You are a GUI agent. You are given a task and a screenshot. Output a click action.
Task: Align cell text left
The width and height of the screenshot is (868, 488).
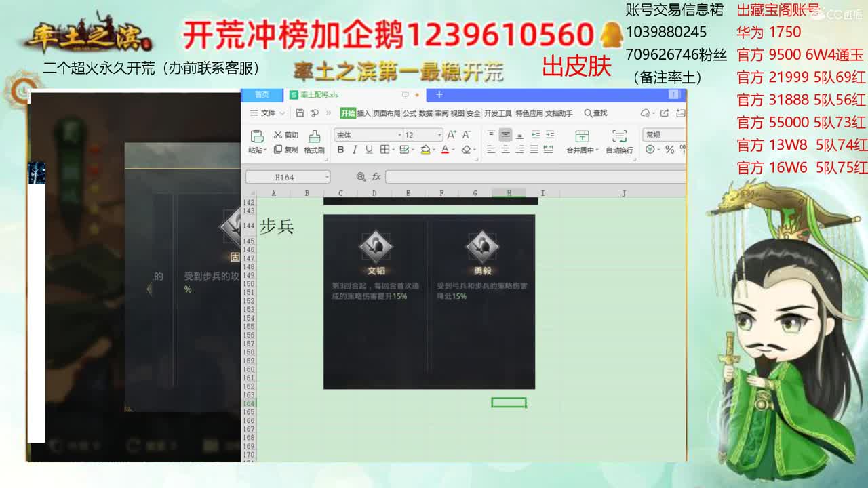(491, 150)
